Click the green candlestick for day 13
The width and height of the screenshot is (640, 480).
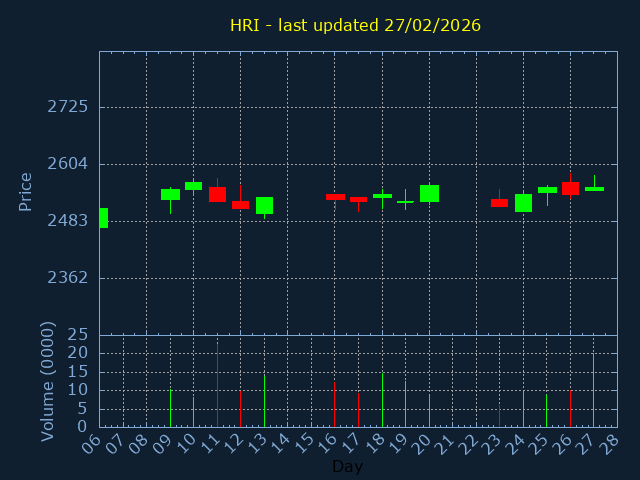264,205
